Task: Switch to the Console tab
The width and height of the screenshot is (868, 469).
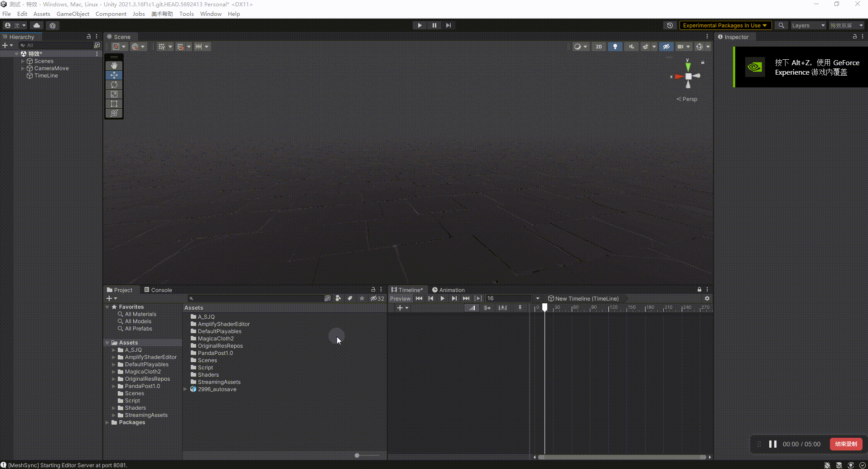Action: [158, 290]
